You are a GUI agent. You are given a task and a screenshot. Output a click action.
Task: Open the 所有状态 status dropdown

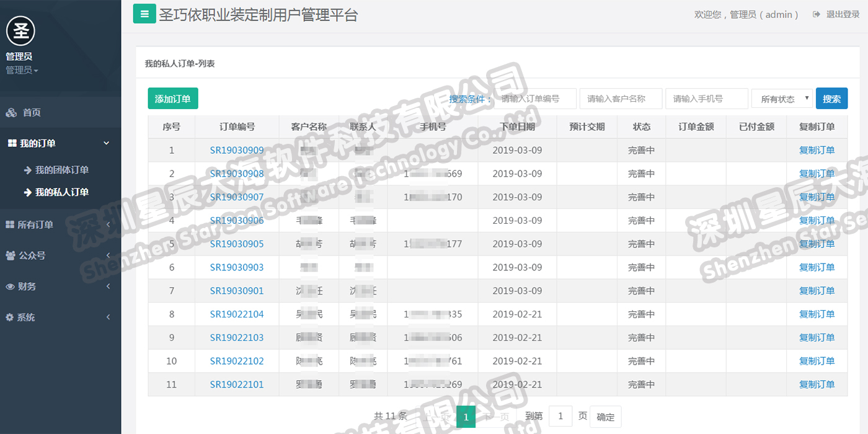pyautogui.click(x=782, y=99)
